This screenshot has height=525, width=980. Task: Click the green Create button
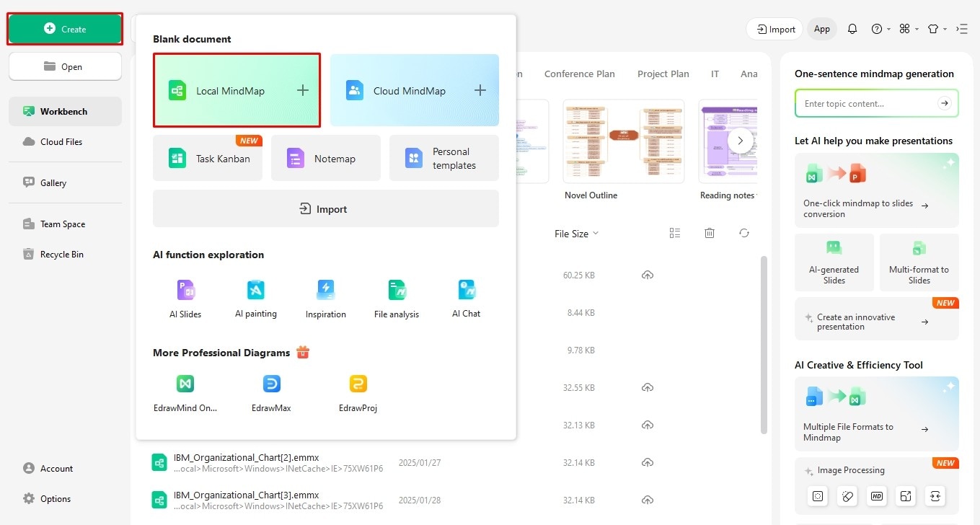click(65, 29)
